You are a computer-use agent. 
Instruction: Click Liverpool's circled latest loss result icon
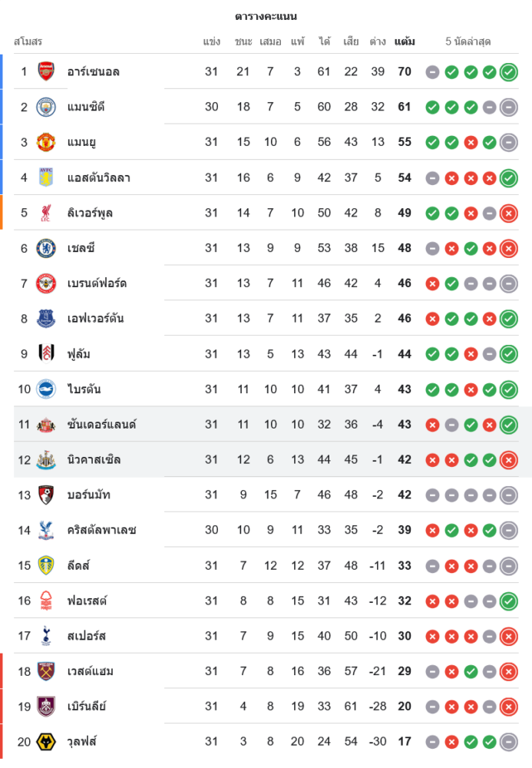[x=508, y=214]
